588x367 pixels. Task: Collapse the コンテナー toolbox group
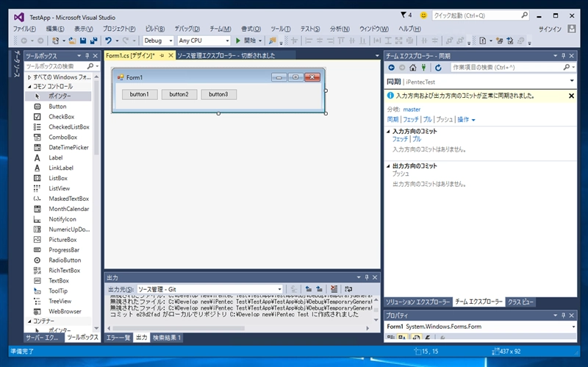point(29,321)
